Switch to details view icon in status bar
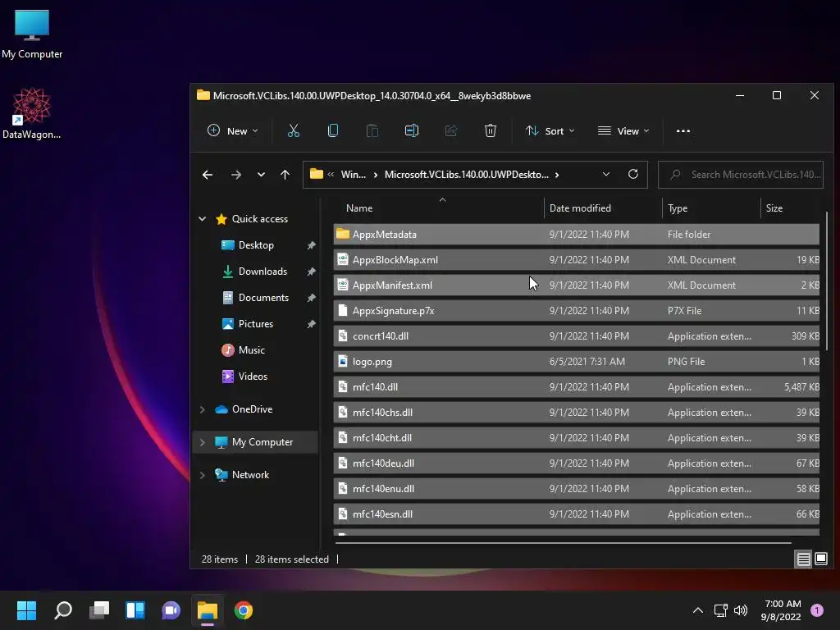 click(x=804, y=559)
